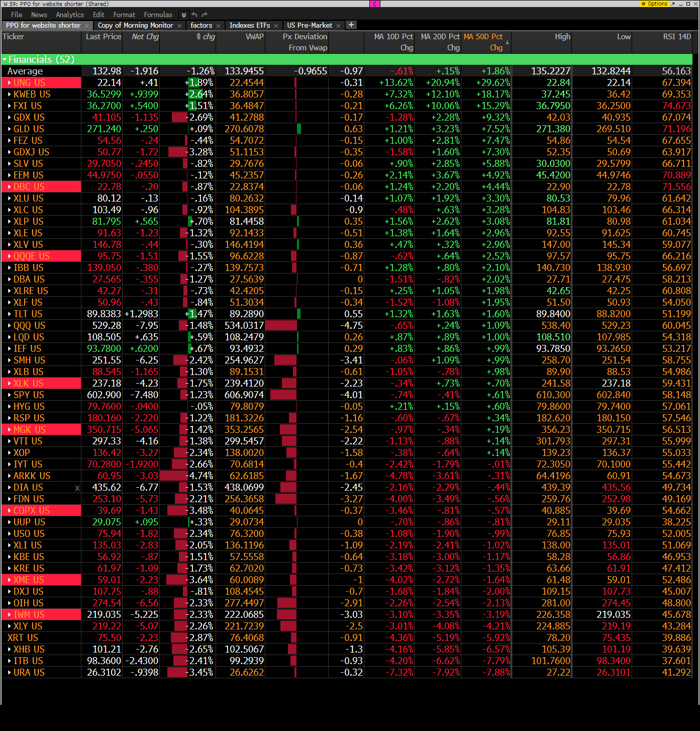The image size is (700, 731).
Task: Open the Formulas menu
Action: coord(158,15)
